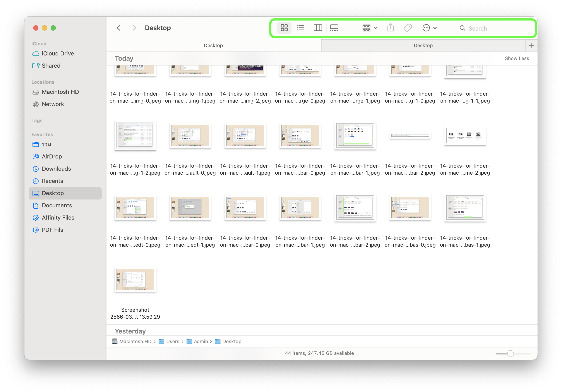The width and height of the screenshot is (562, 392).
Task: Click the Share toolbar icon
Action: pyautogui.click(x=391, y=28)
